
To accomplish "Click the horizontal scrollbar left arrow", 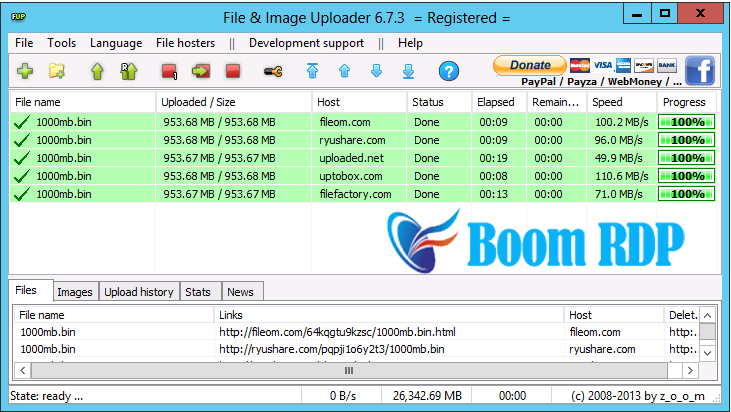I will pyautogui.click(x=22, y=371).
